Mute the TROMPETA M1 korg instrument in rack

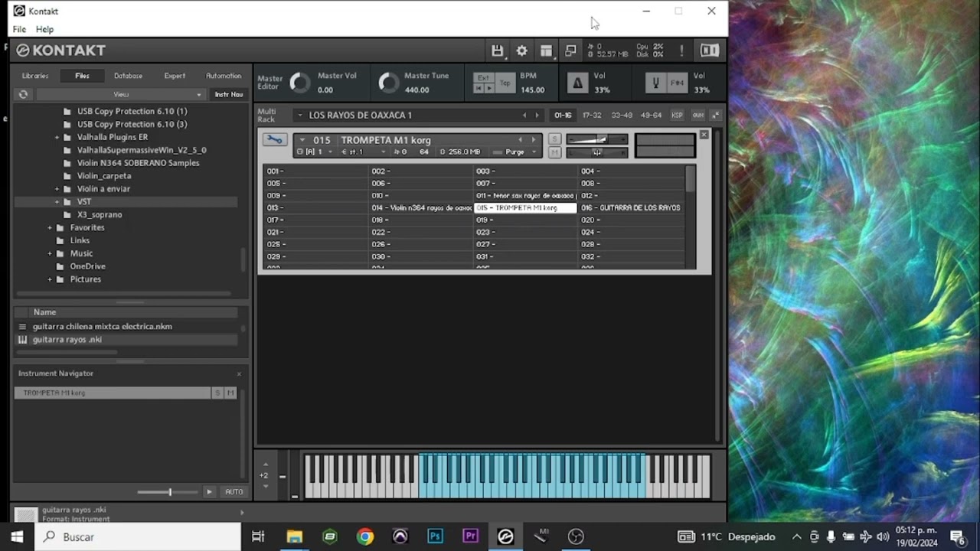[555, 152]
